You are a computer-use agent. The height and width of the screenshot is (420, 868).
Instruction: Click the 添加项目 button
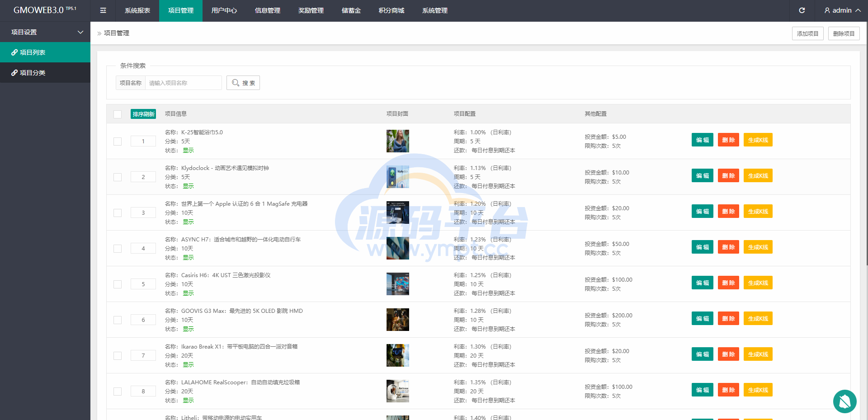pos(807,33)
